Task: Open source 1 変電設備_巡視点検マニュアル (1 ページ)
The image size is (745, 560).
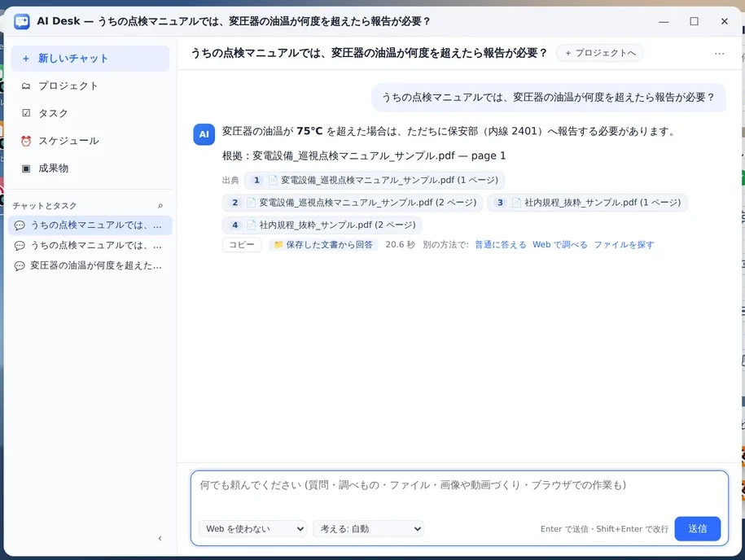Action: point(375,180)
